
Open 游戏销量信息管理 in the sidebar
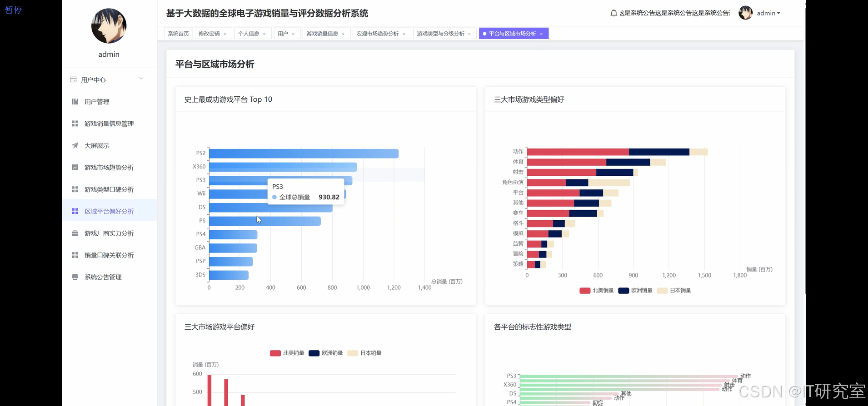[x=109, y=124]
